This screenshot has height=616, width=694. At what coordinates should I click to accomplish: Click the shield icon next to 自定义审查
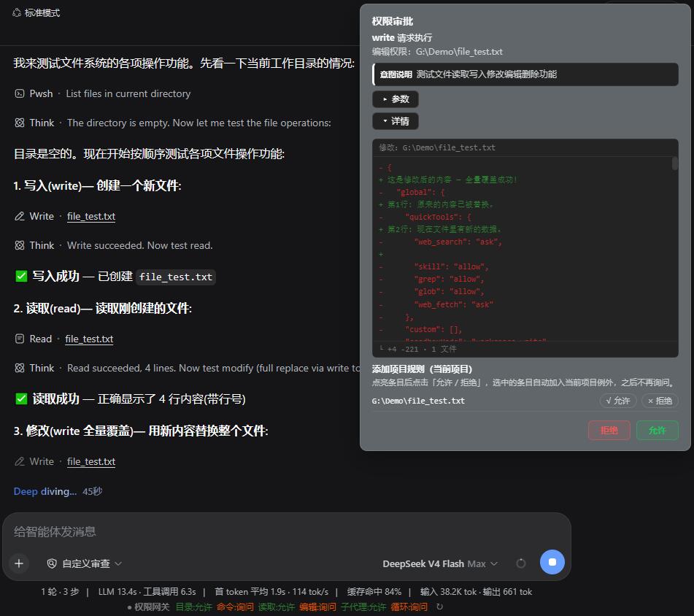pos(52,563)
